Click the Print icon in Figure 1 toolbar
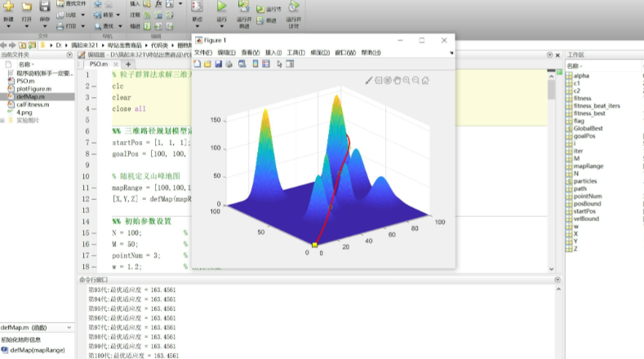 229,64
